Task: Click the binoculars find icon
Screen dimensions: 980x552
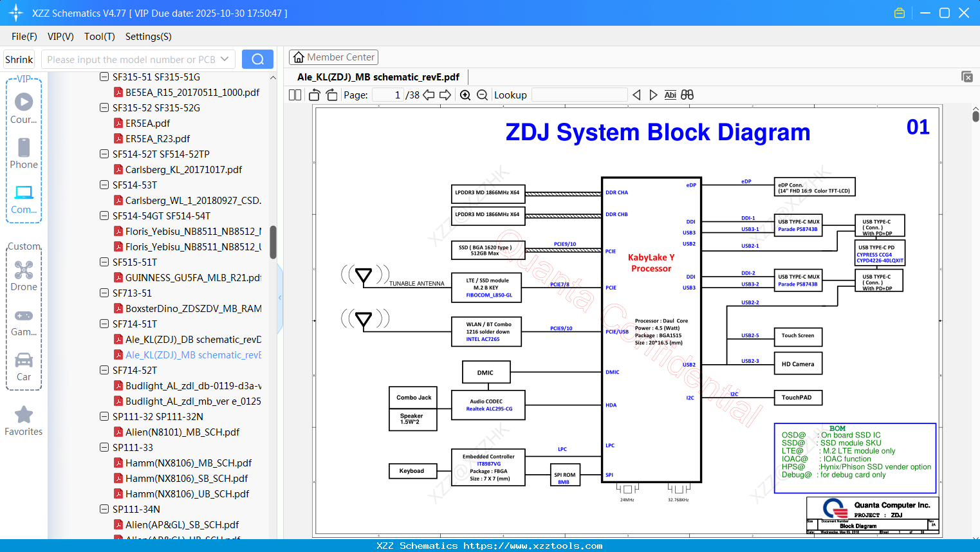Action: click(687, 95)
